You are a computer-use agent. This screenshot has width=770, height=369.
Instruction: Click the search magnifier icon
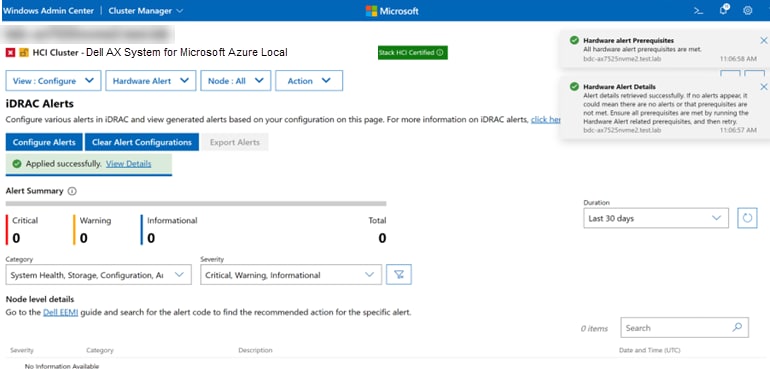tap(737, 328)
